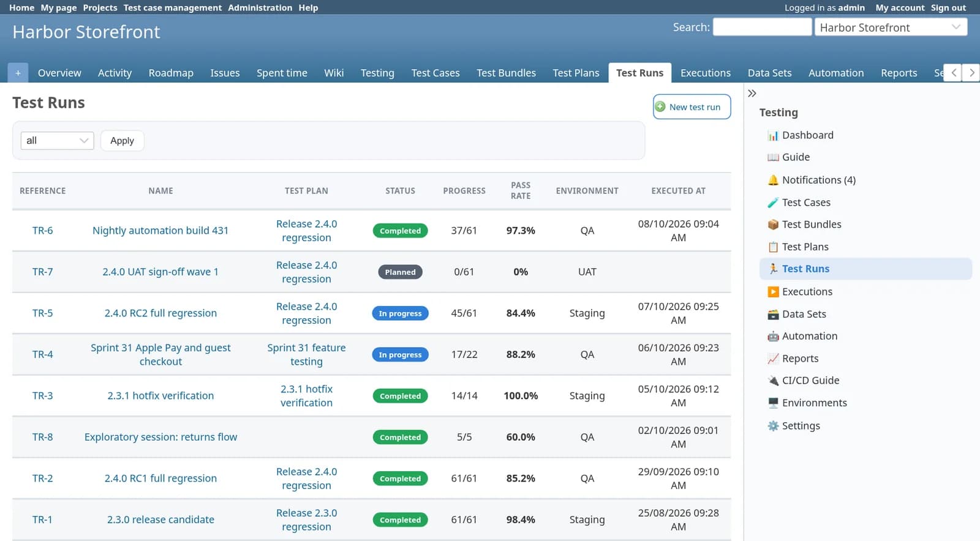Click the Test Cases test-tube icon
The image size is (980, 541).
pyautogui.click(x=773, y=203)
